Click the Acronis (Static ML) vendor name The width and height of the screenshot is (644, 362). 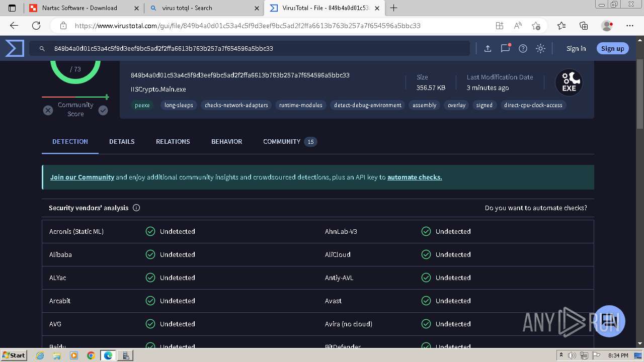coord(76,232)
